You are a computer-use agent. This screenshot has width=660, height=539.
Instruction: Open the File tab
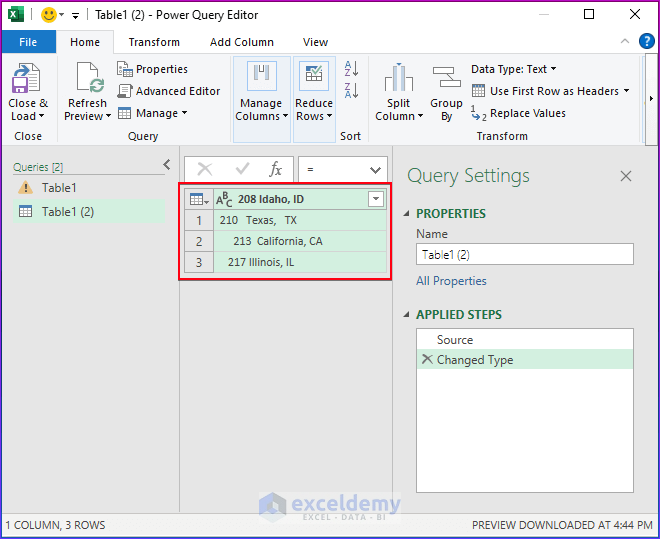(28, 42)
